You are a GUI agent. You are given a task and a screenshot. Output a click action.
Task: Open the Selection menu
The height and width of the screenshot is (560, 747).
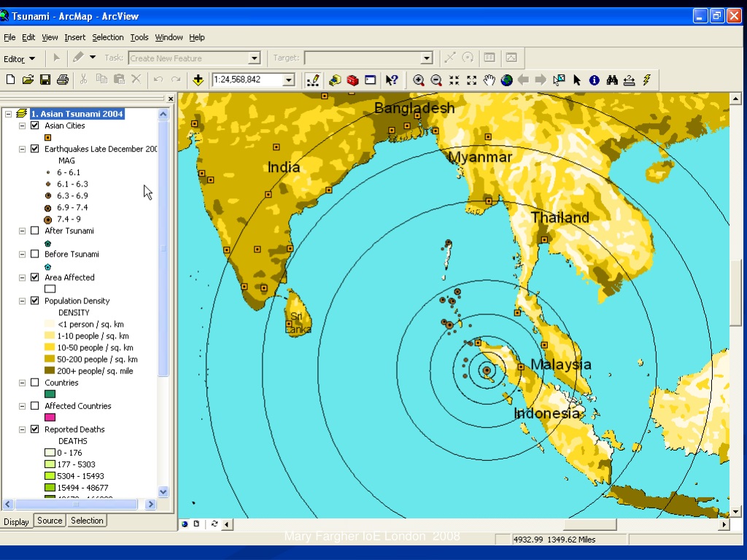coord(108,37)
